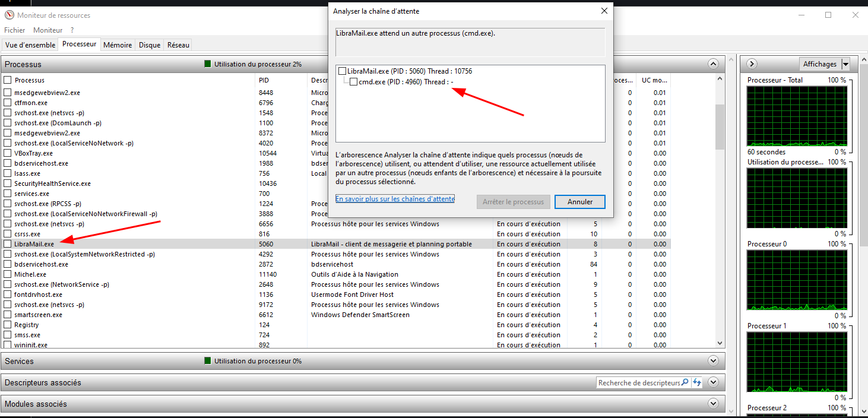Tick the checkbox for ctfmon.exe
868x418 pixels.
[8, 103]
